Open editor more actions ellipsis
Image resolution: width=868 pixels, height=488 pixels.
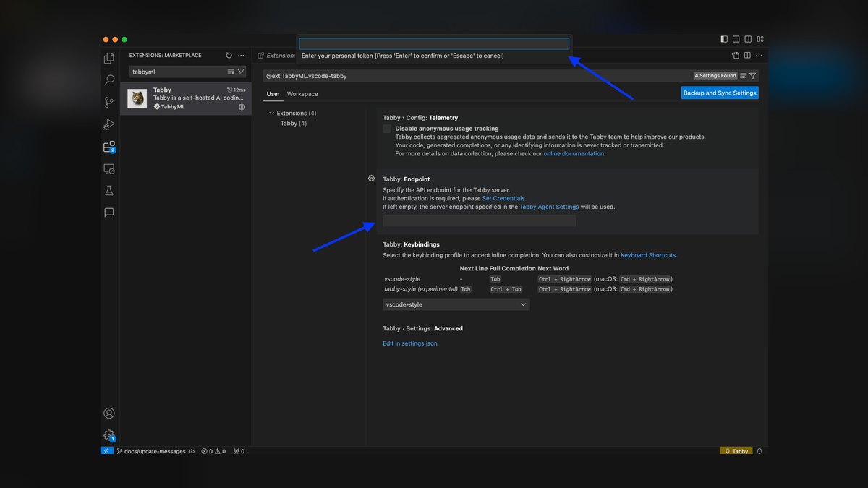(759, 55)
